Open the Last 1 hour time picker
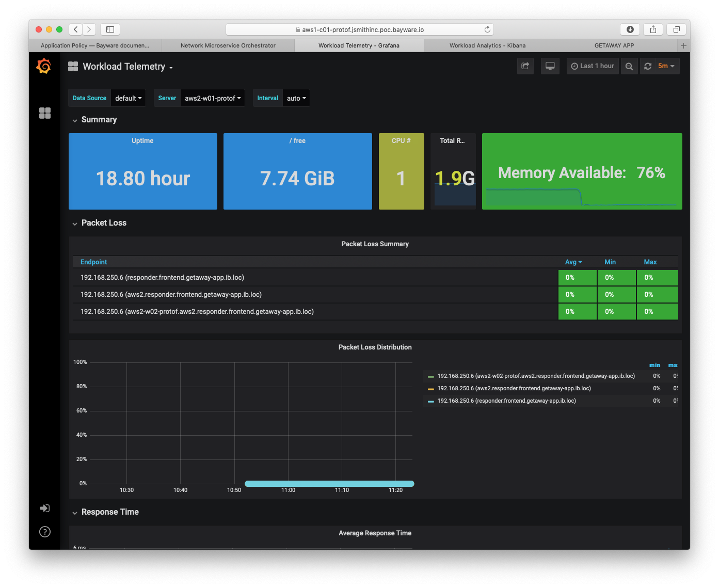Screen dimensions: 719x588 (593, 66)
